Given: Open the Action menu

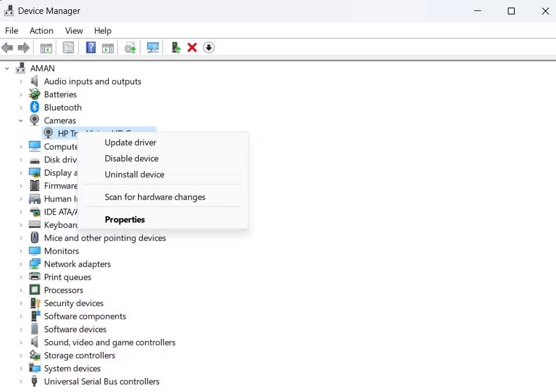Looking at the screenshot, I should click(41, 31).
